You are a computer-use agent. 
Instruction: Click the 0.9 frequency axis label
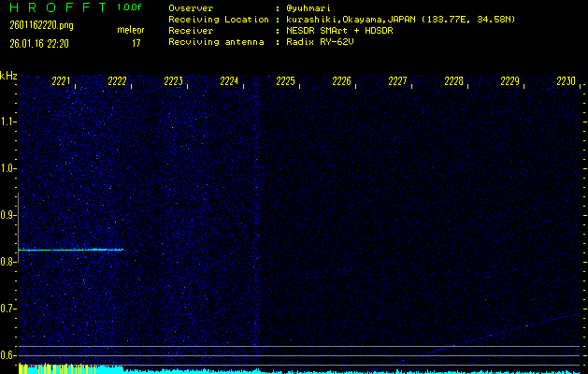(7, 215)
